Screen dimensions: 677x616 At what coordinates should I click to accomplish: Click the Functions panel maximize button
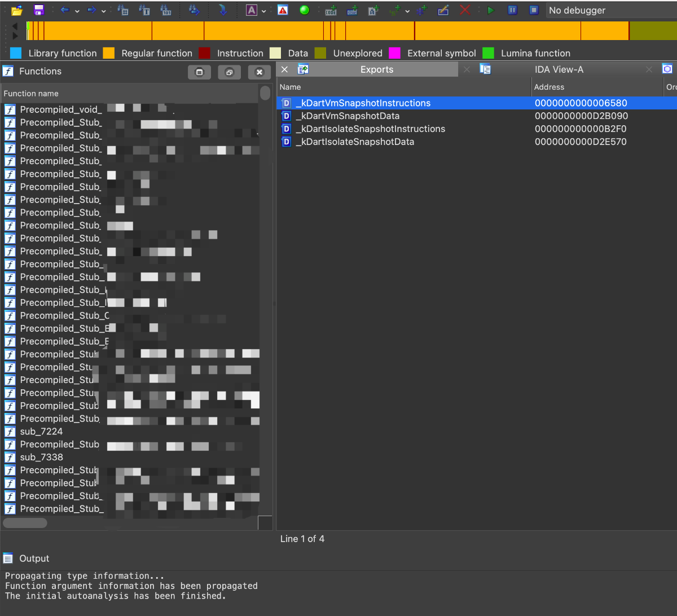click(199, 72)
